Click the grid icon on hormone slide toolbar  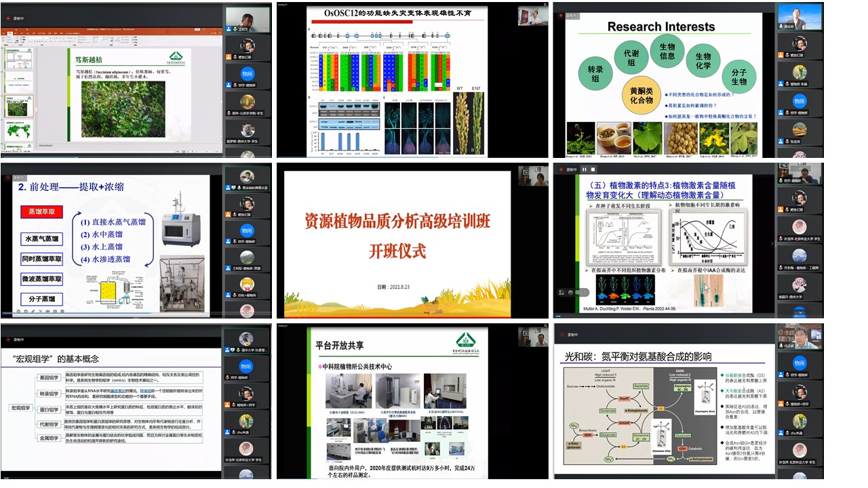point(560,292)
